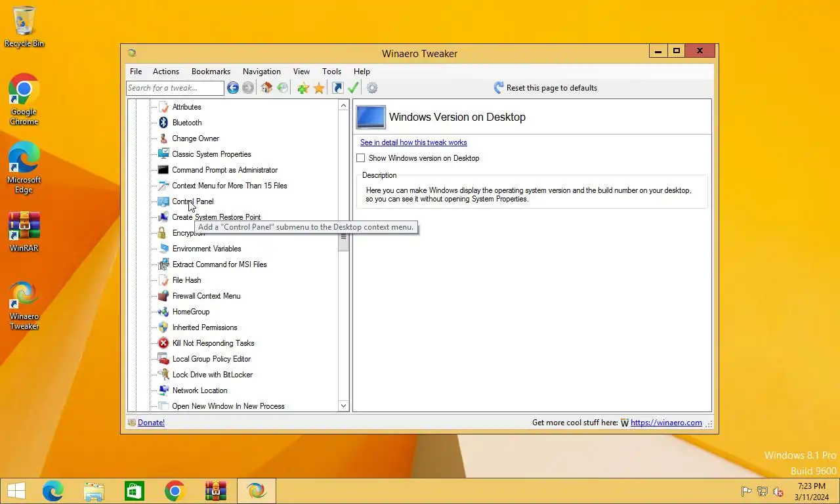The width and height of the screenshot is (840, 504).
Task: Open the Tools menu
Action: (331, 72)
